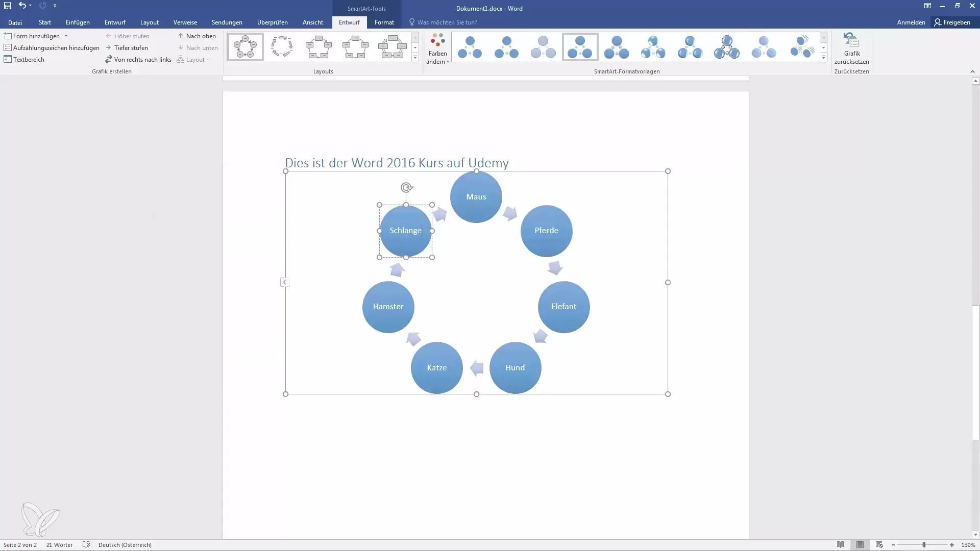Select a blue SmartArt color swatch

(x=471, y=46)
